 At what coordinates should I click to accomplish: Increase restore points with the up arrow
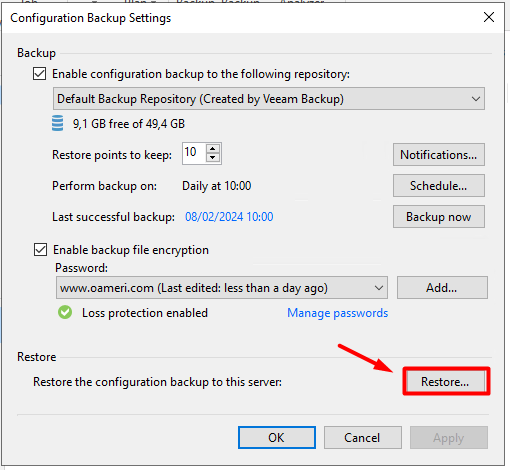click(213, 148)
